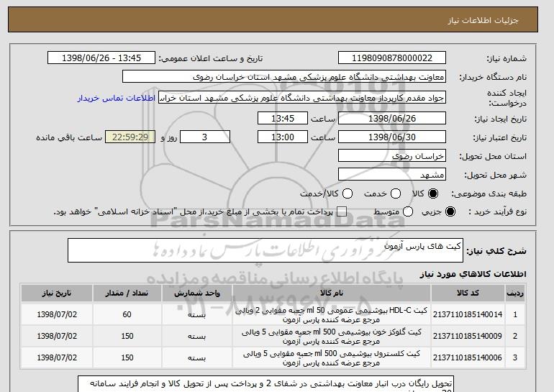Screen dimensions: 554x392
Task: Click the date 1398/07/02 in row 2
Action: [x=57, y=336]
